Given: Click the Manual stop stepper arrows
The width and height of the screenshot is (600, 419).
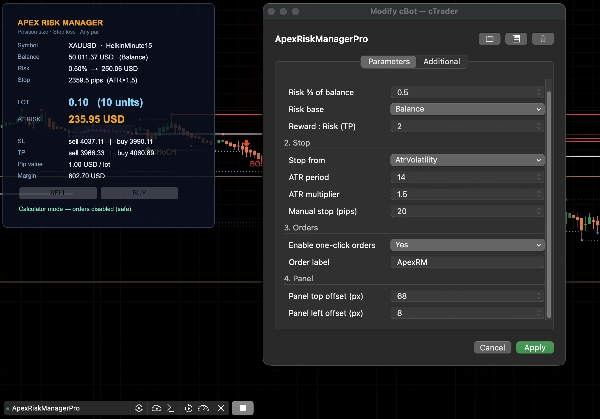Looking at the screenshot, I should tap(539, 211).
